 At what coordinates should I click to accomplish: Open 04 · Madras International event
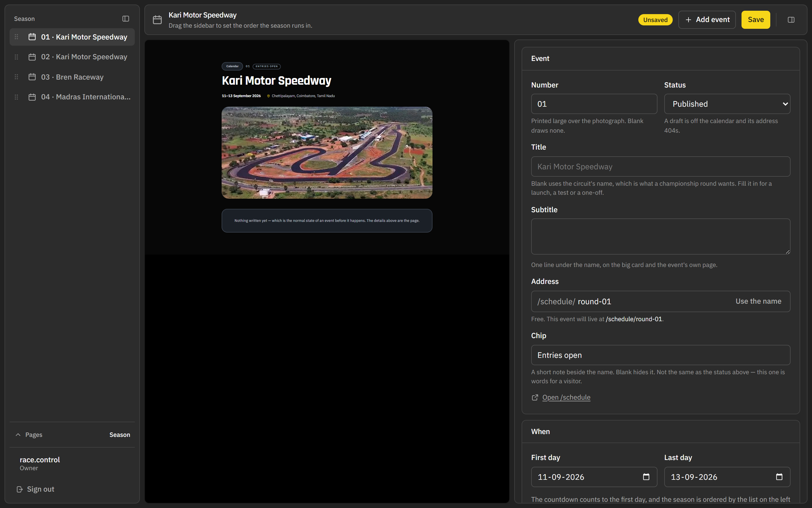72,97
